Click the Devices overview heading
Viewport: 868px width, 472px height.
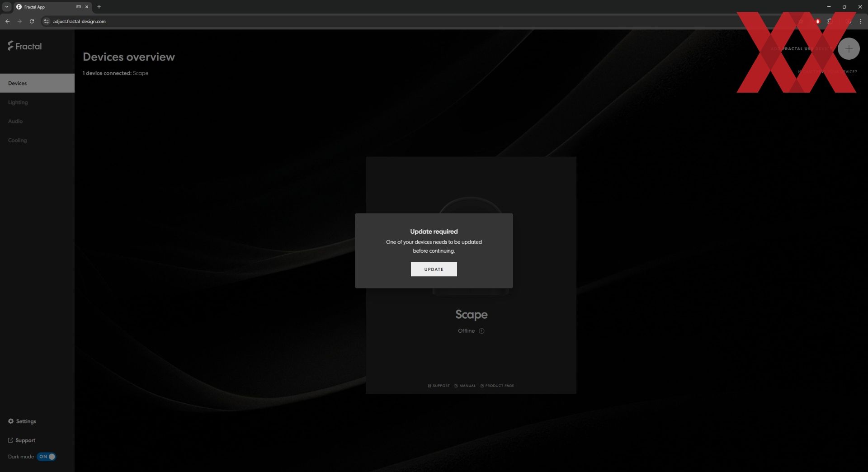click(129, 57)
